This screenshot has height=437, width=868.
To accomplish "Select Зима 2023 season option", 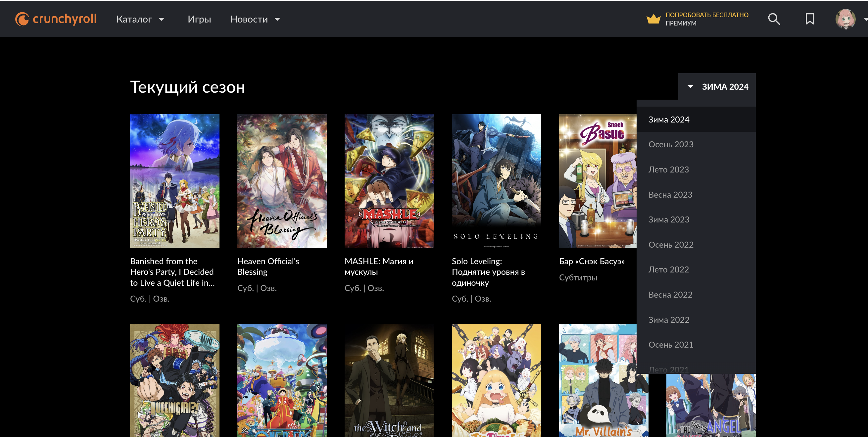I will pyautogui.click(x=696, y=219).
